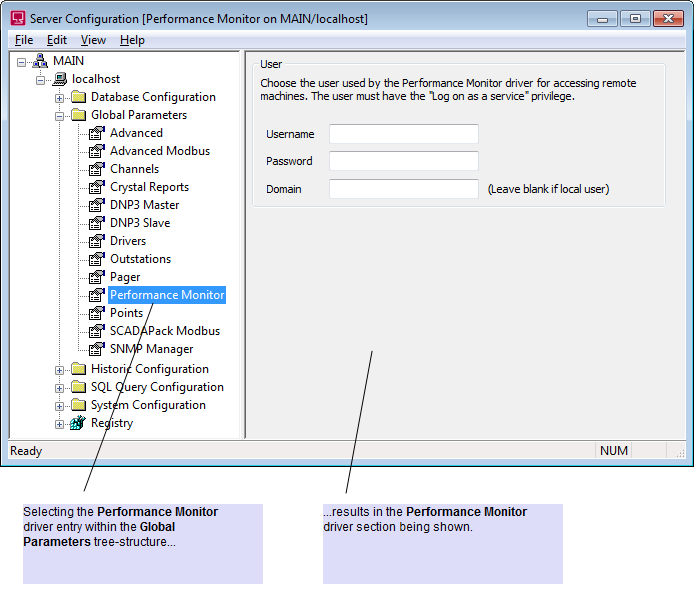Viewport: 694px width, 594px height.
Task: Click the Advanced Modbus parameter icon
Action: click(x=97, y=151)
